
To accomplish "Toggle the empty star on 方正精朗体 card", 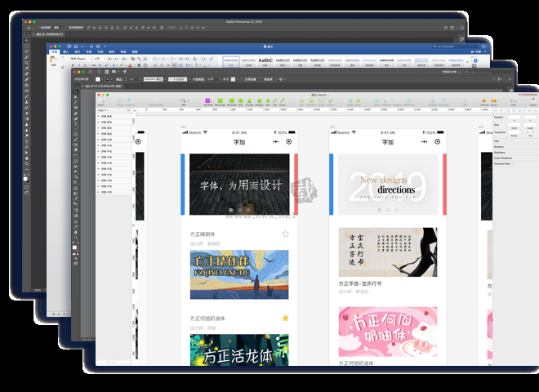I will (x=285, y=234).
